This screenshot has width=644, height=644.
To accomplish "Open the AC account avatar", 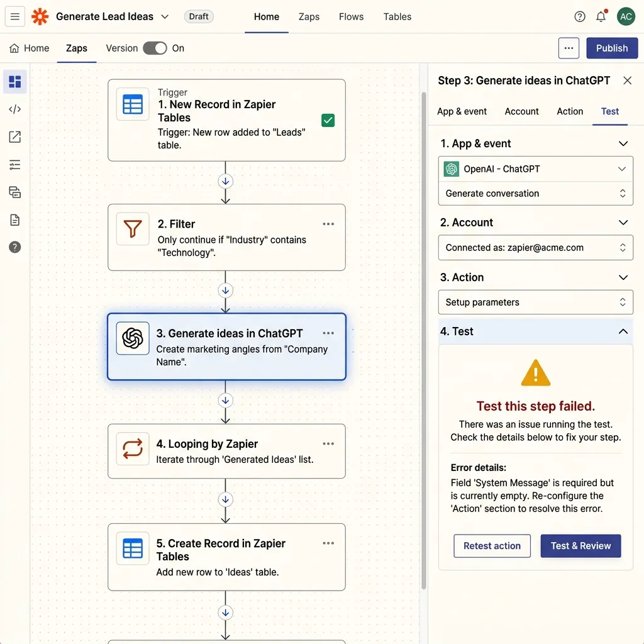I will (x=626, y=16).
